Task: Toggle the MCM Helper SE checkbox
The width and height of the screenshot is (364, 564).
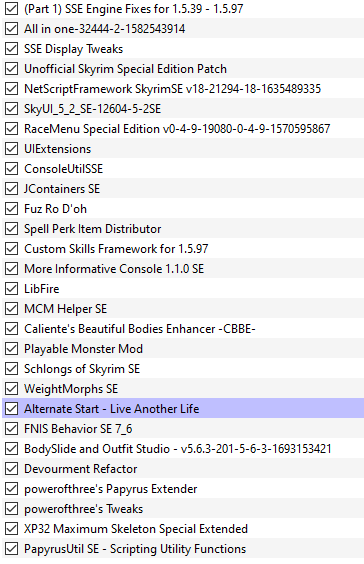Action: (x=12, y=309)
